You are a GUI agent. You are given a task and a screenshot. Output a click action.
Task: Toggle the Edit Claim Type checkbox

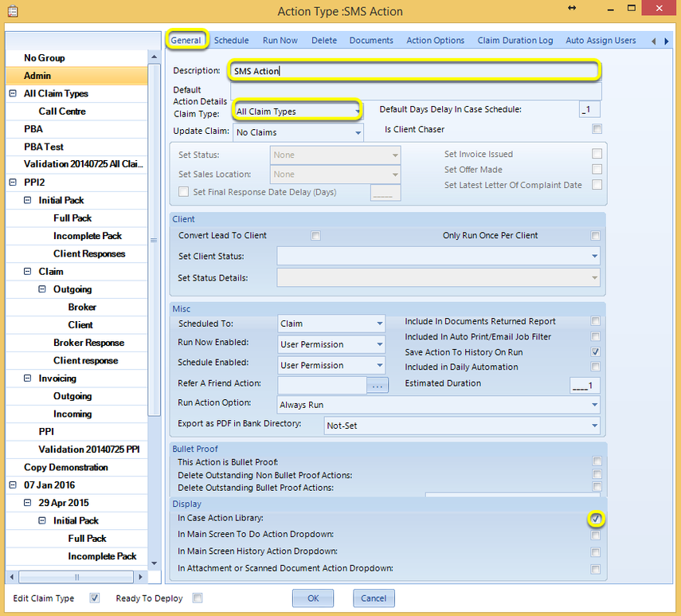click(94, 598)
